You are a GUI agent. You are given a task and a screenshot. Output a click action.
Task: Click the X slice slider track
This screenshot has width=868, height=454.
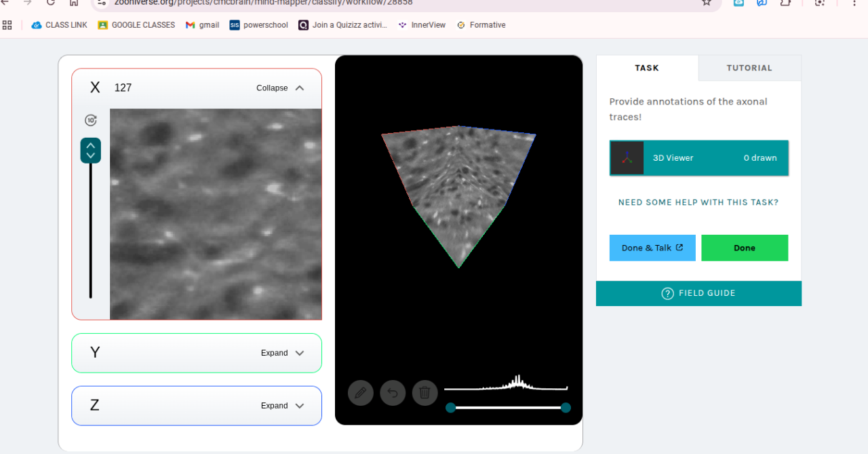click(x=90, y=231)
